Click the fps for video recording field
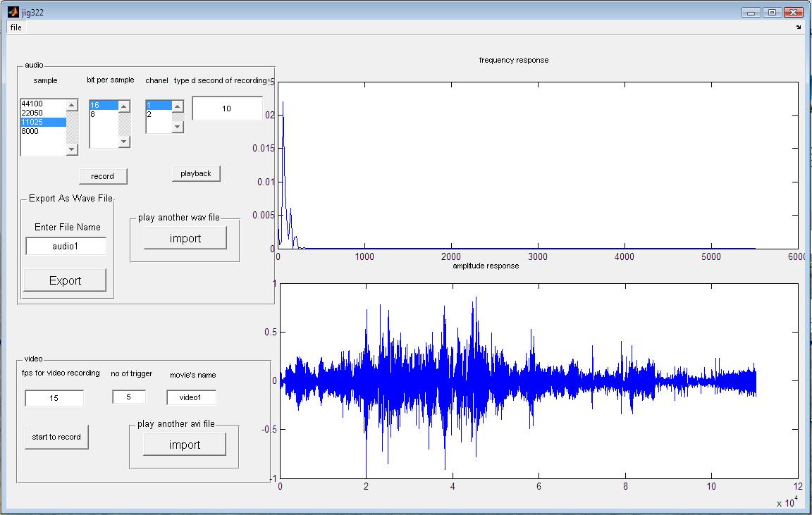Viewport: 812px width, 515px height. [54, 398]
